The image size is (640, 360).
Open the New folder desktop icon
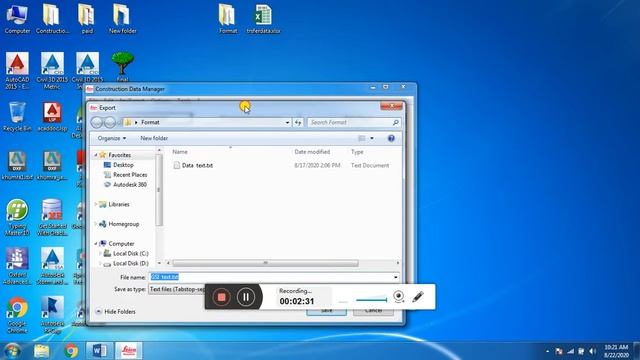pyautogui.click(x=122, y=19)
